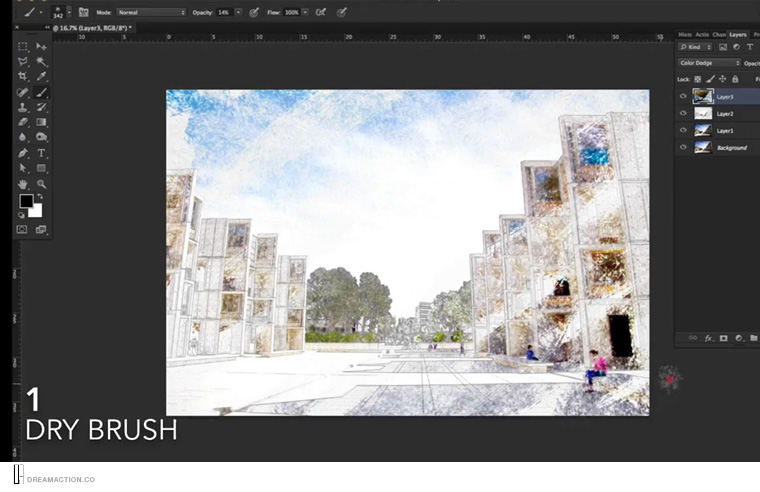Select the Zoom tool

click(x=42, y=184)
